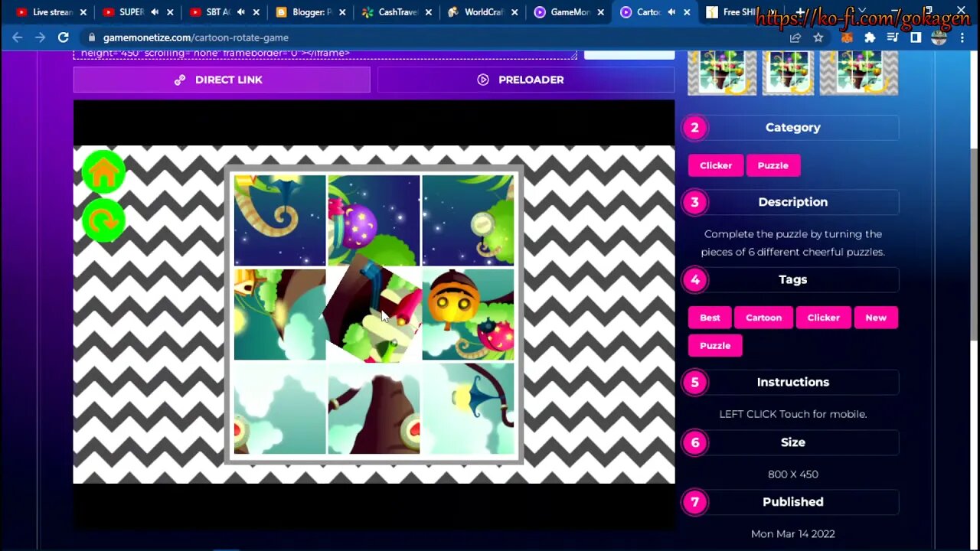980x551 pixels.
Task: Mute the Cartoon tab audio icon
Action: tap(671, 12)
